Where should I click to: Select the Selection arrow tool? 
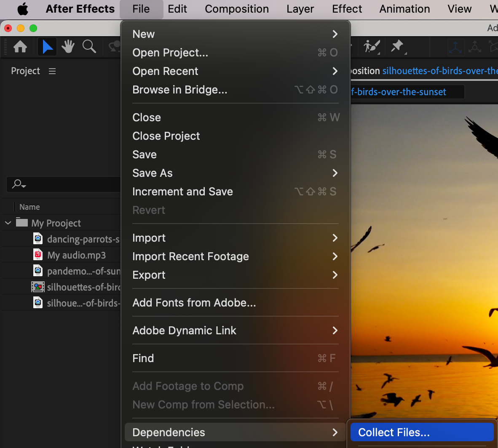pyautogui.click(x=47, y=47)
